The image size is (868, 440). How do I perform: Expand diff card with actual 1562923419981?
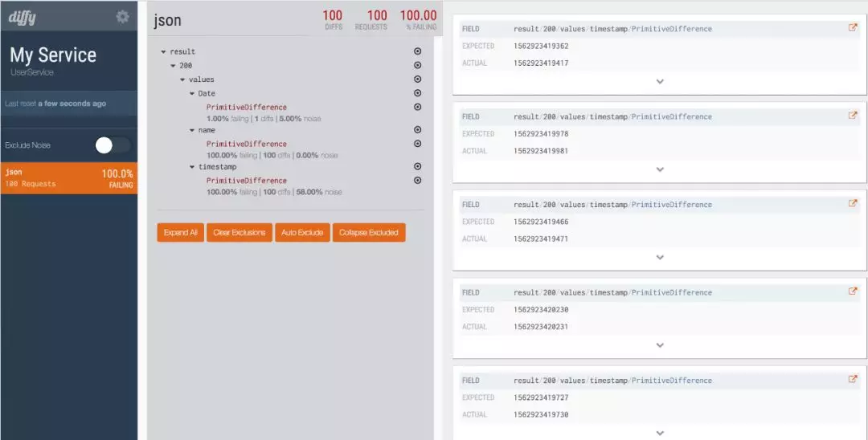click(659, 169)
